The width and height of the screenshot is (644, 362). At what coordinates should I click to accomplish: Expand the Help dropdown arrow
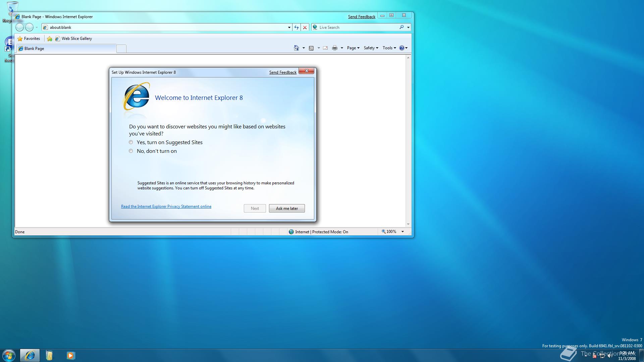pos(406,48)
